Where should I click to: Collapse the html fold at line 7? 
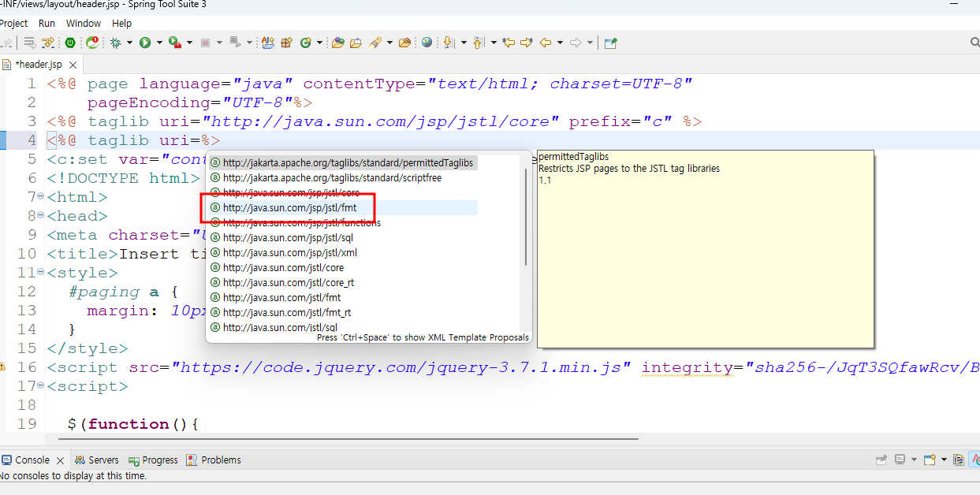click(40, 196)
